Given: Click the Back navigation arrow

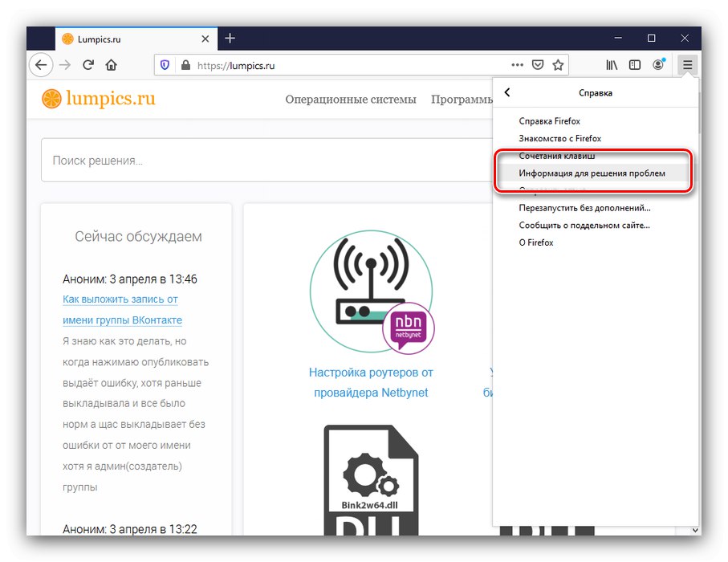Looking at the screenshot, I should pyautogui.click(x=41, y=65).
